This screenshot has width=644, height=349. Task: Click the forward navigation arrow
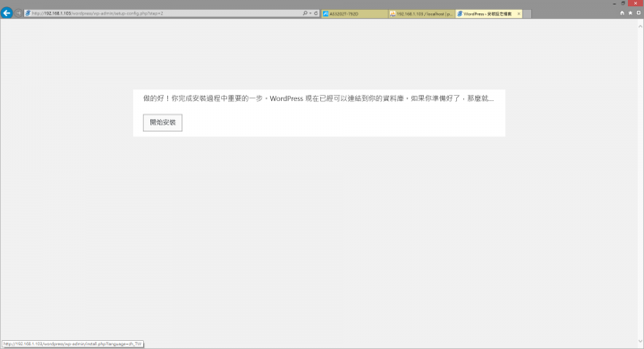click(19, 13)
